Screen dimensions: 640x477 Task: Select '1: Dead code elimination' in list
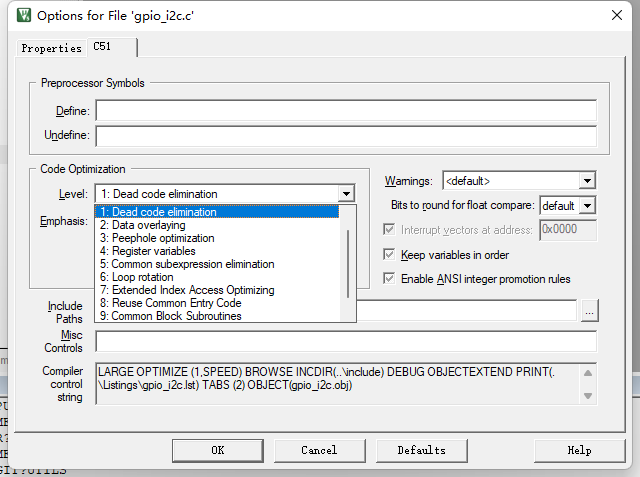coord(217,212)
